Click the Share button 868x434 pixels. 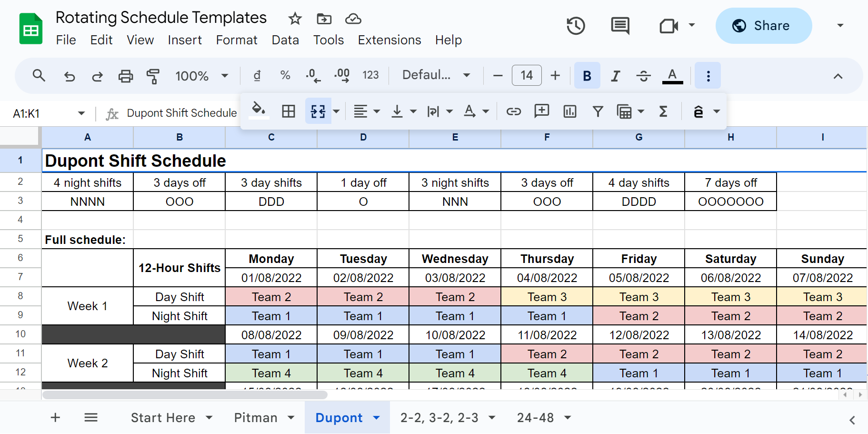coord(763,26)
